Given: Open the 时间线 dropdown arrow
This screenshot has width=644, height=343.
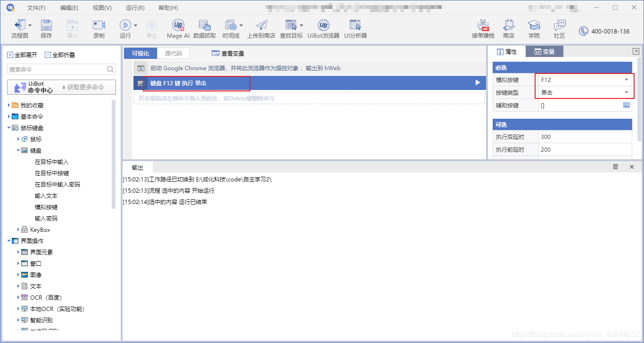Looking at the screenshot, I should coord(241,25).
